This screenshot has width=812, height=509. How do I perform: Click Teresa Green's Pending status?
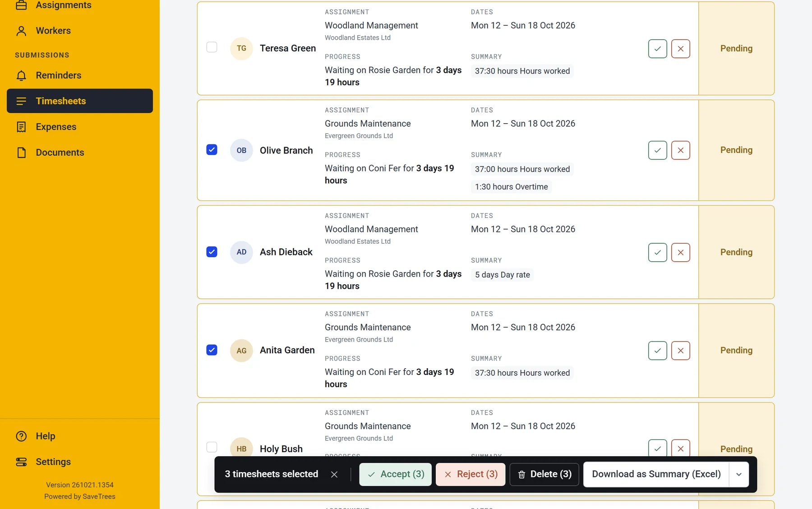(x=736, y=48)
